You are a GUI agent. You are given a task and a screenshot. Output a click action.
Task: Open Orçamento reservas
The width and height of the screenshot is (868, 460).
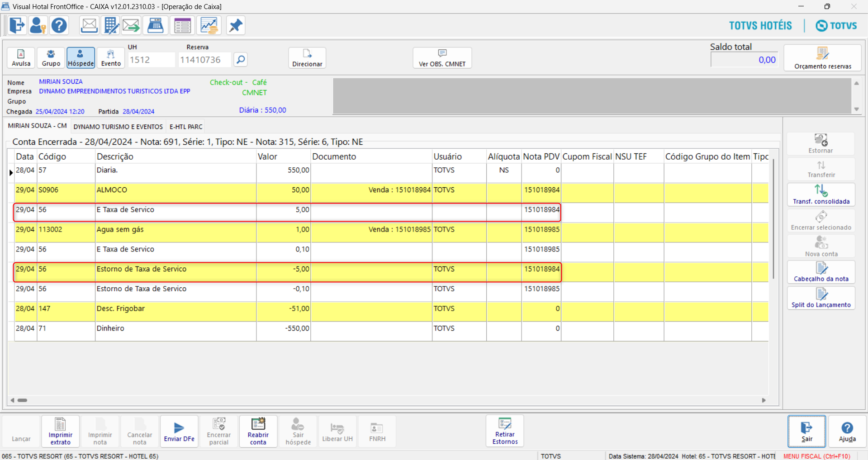click(822, 58)
